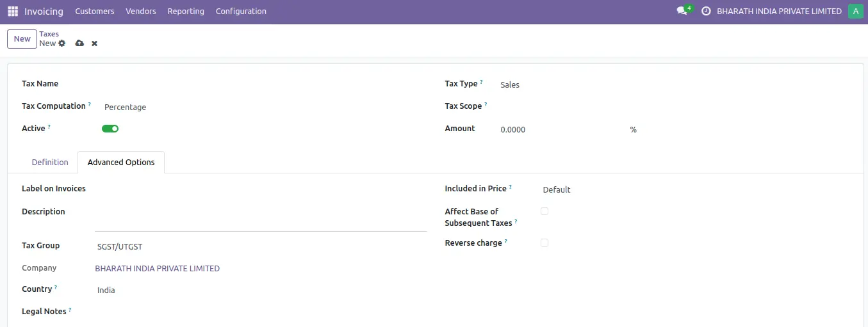Click the user avatar A icon
The height and width of the screenshot is (327, 868).
(855, 12)
